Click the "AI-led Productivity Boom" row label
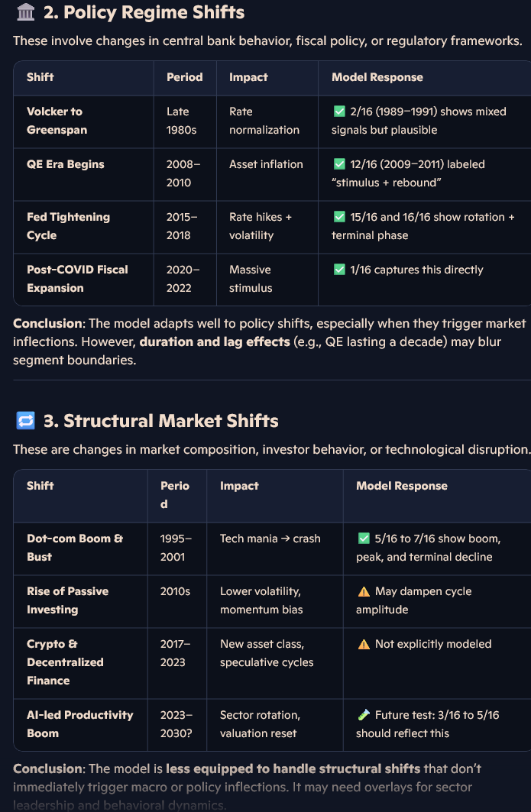531x812 pixels. (x=79, y=724)
